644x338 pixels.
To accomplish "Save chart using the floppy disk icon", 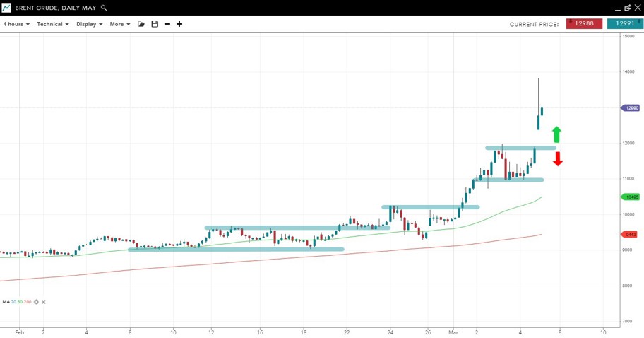I will click(x=155, y=24).
